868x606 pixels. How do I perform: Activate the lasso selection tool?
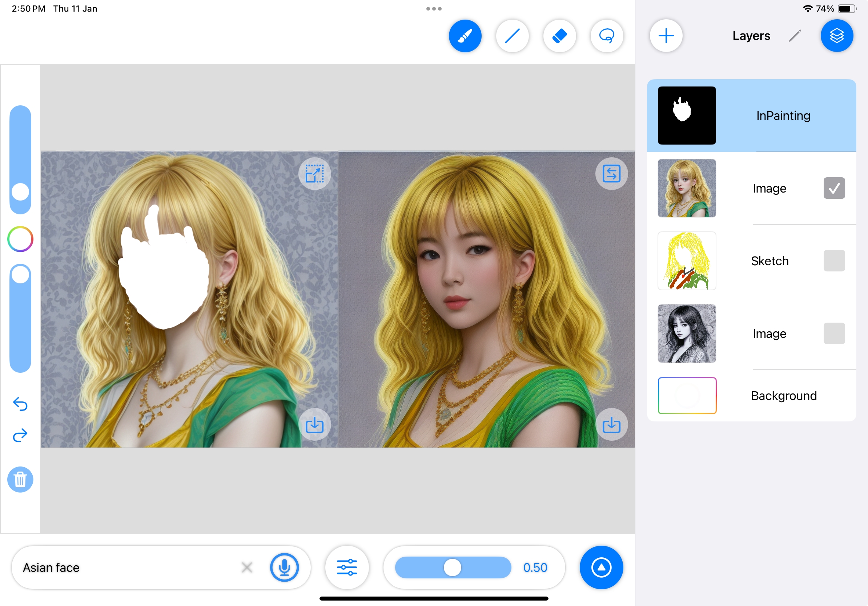click(x=606, y=36)
